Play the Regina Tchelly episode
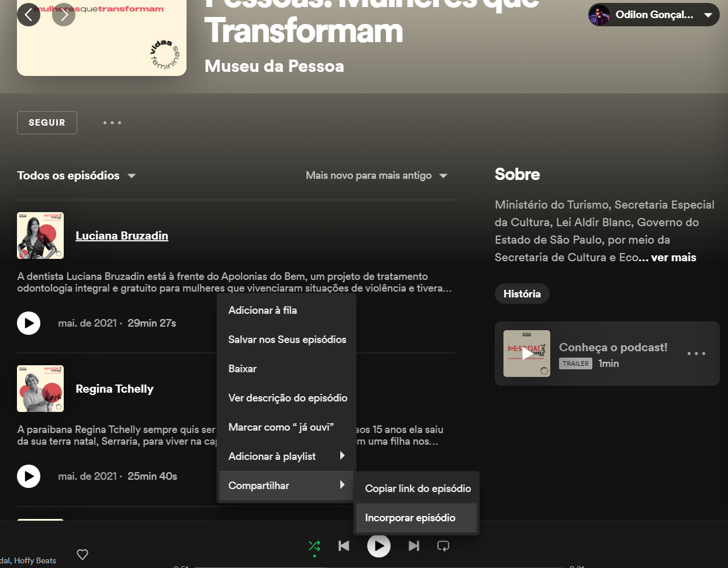Image resolution: width=728 pixels, height=568 pixels. [29, 476]
